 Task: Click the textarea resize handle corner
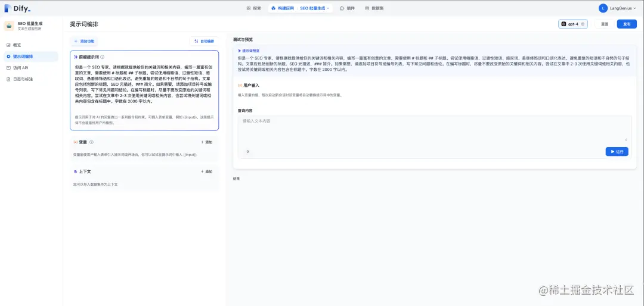coord(626,139)
